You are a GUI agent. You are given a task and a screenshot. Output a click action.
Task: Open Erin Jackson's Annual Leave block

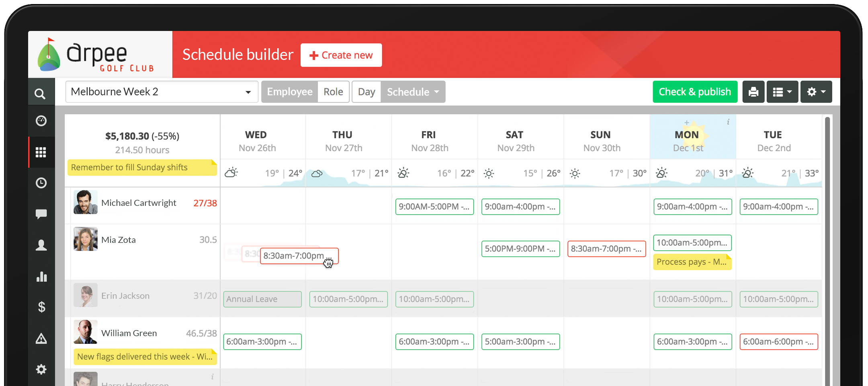tap(262, 299)
